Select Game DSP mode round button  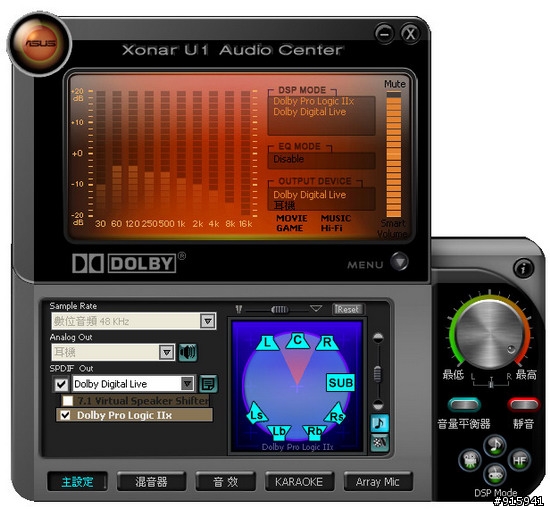click(x=495, y=474)
